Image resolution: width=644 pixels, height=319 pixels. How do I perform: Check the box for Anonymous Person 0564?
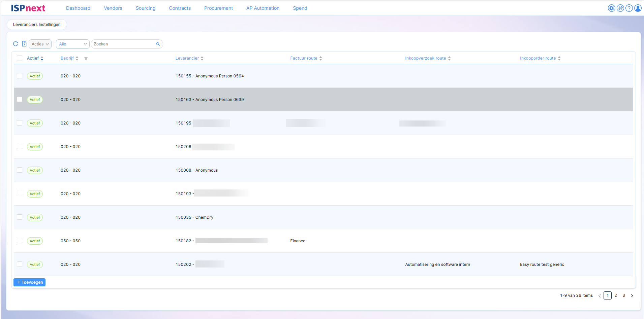[x=20, y=76]
